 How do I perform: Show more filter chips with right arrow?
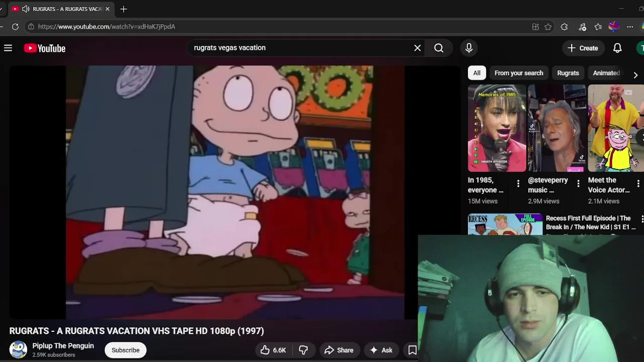tap(635, 75)
